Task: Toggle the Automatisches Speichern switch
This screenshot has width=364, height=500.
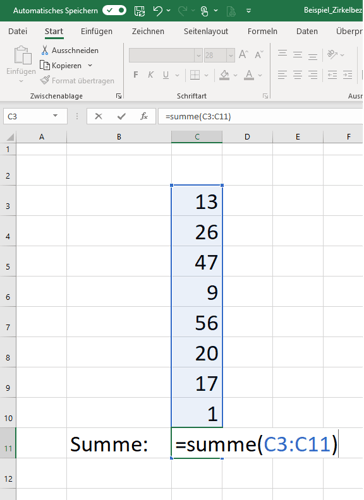Action: pos(114,10)
